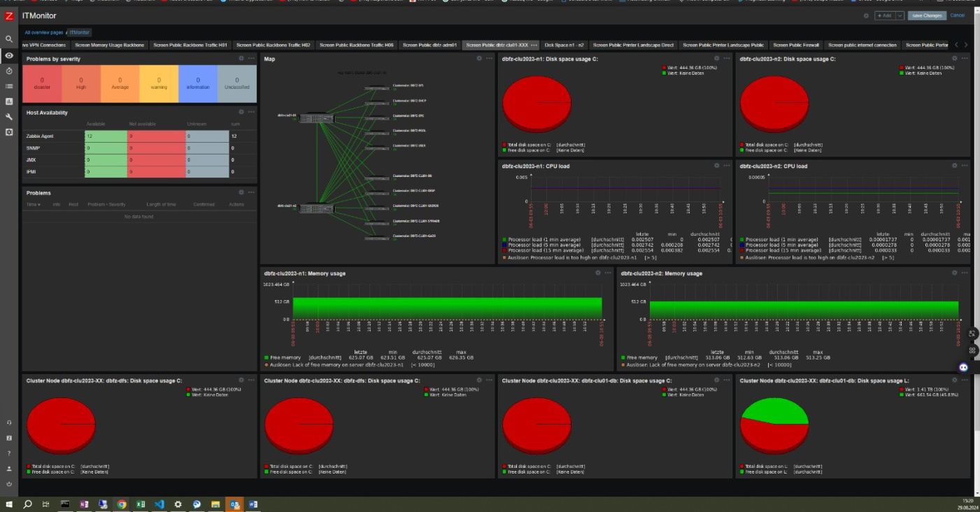Open the three-dot menu of Map widget

[x=489, y=59]
